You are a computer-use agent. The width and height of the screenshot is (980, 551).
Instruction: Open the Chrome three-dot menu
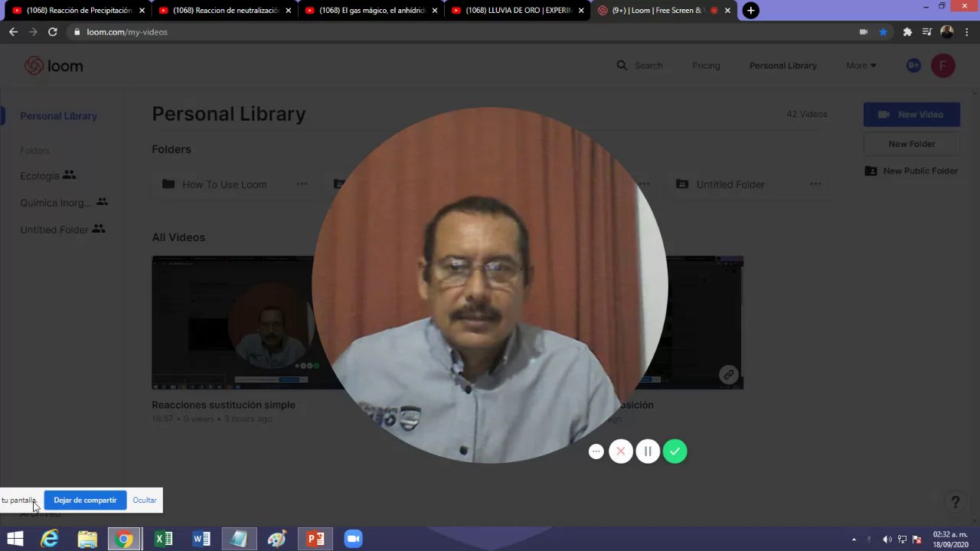click(x=968, y=32)
